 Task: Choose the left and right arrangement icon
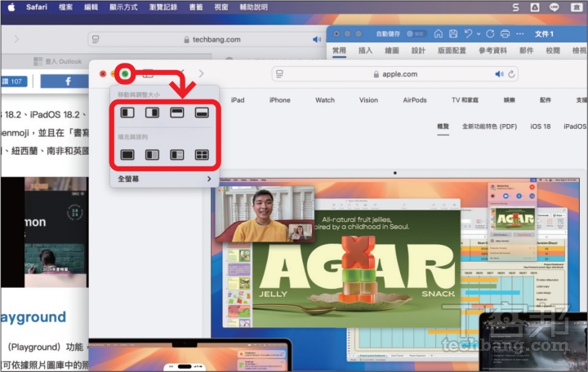tap(152, 155)
